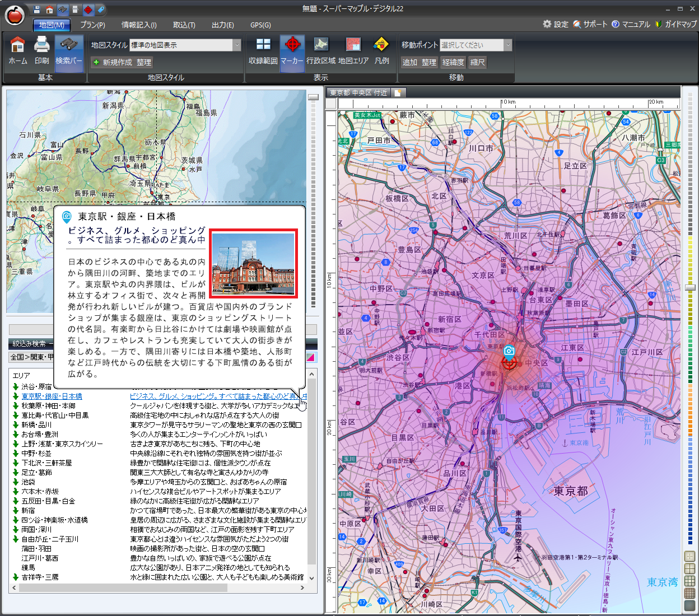
Task: Click the green arrow beside 池袋
Action: point(16,482)
